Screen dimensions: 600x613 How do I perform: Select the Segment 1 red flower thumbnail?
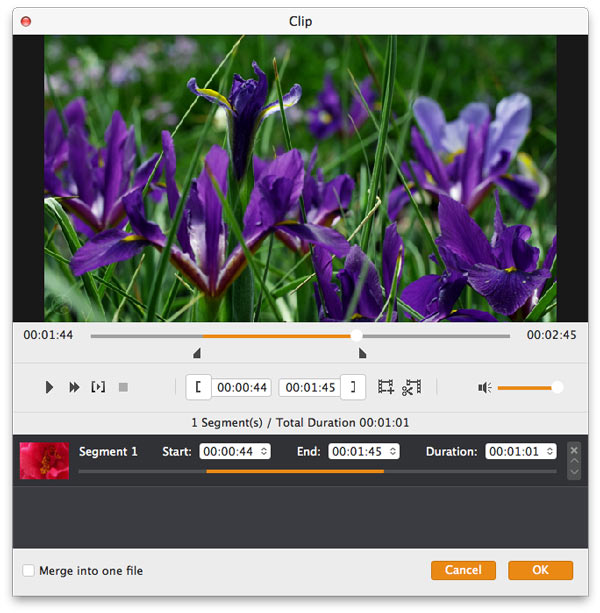click(x=44, y=461)
